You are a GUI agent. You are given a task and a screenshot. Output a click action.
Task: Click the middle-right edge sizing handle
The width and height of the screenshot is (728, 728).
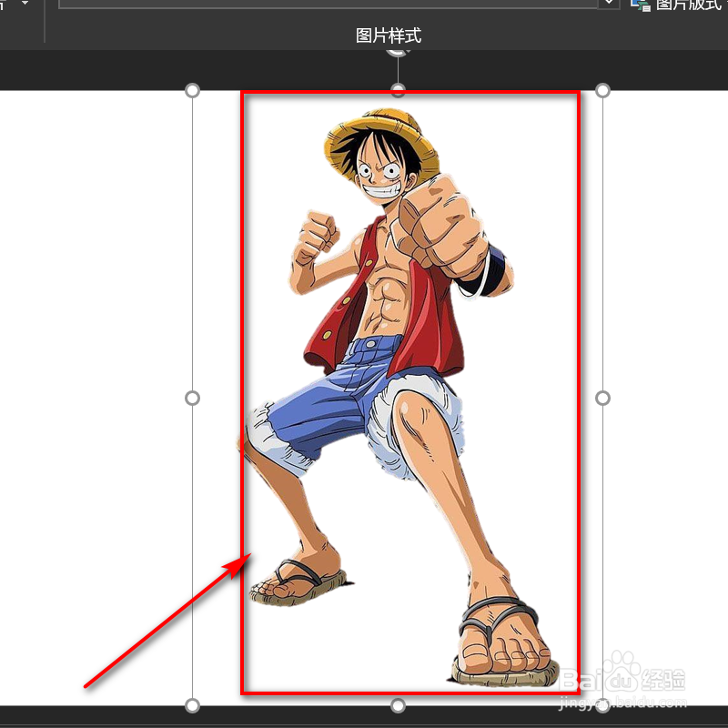click(602, 398)
